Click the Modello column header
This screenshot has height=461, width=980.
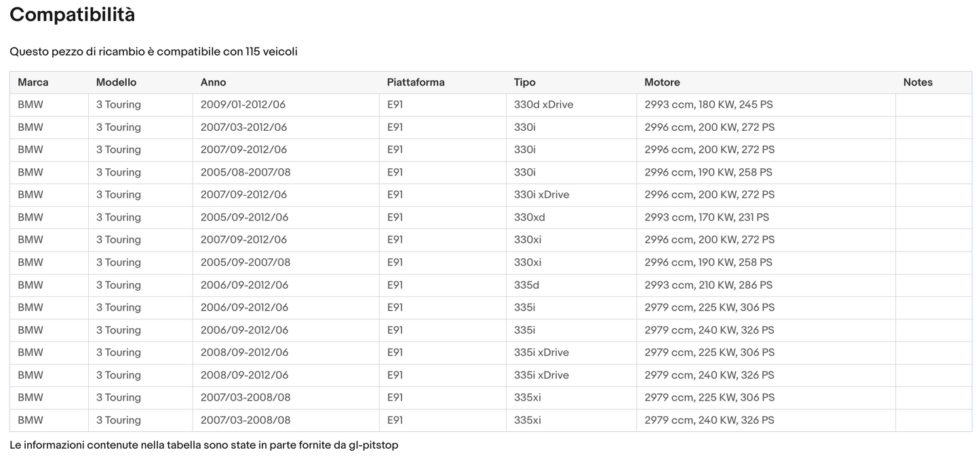pos(116,82)
